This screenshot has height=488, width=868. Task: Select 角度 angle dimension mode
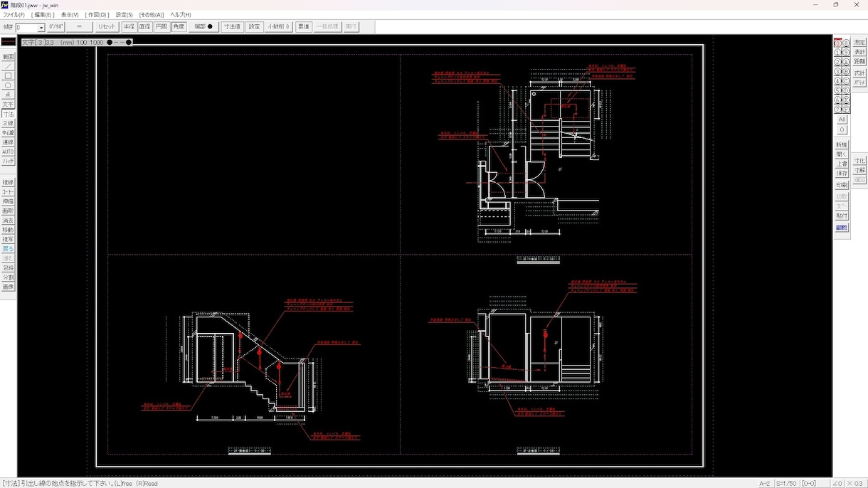(x=179, y=26)
